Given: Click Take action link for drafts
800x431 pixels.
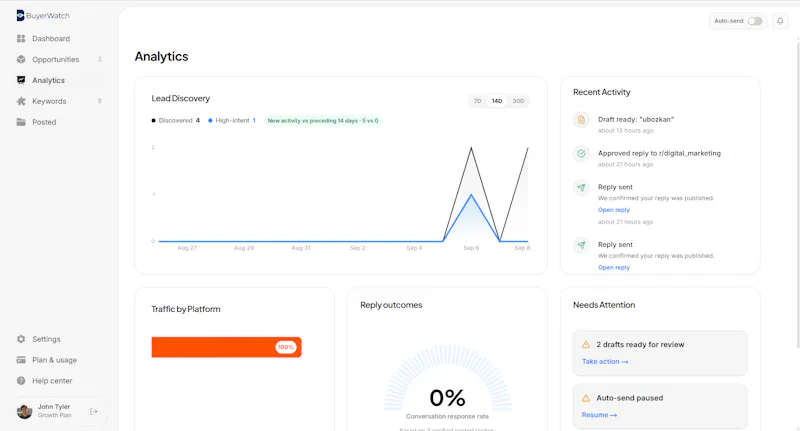Looking at the screenshot, I should point(605,362).
